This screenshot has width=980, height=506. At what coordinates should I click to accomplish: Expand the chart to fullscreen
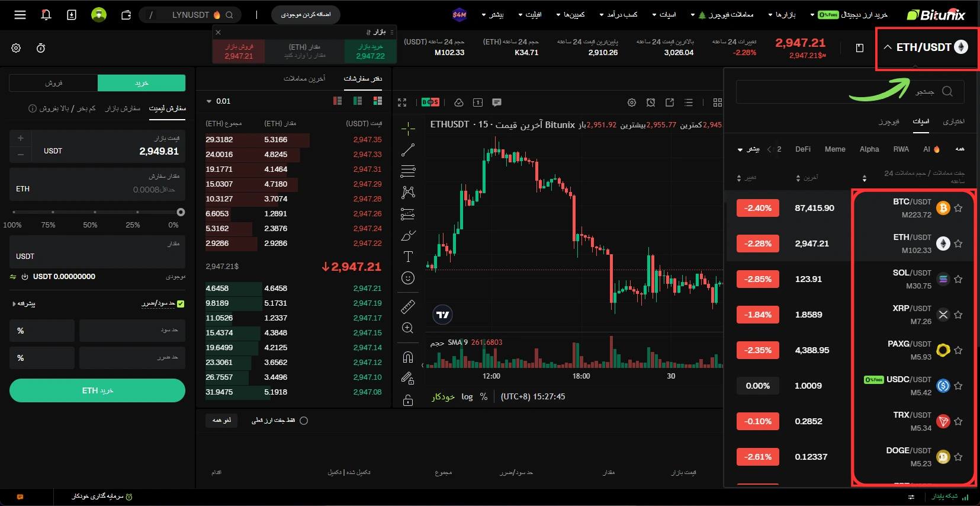402,103
